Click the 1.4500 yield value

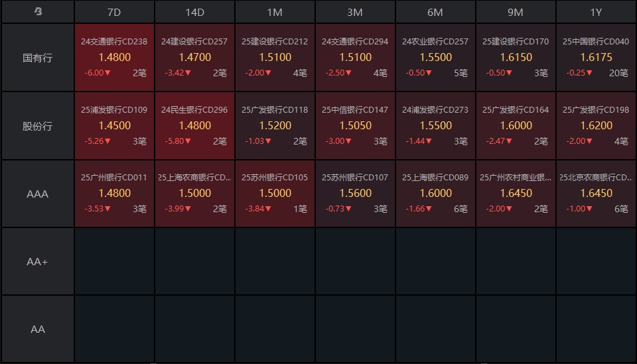[x=115, y=125]
